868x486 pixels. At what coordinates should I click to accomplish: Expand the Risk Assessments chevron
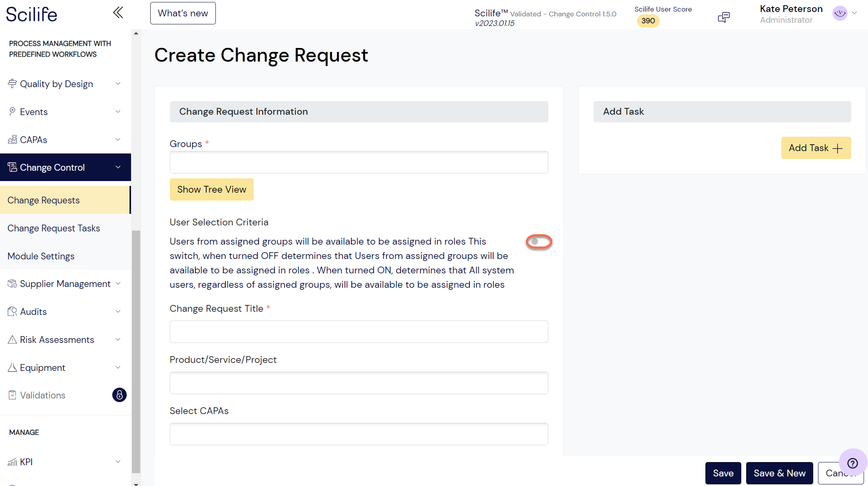118,339
